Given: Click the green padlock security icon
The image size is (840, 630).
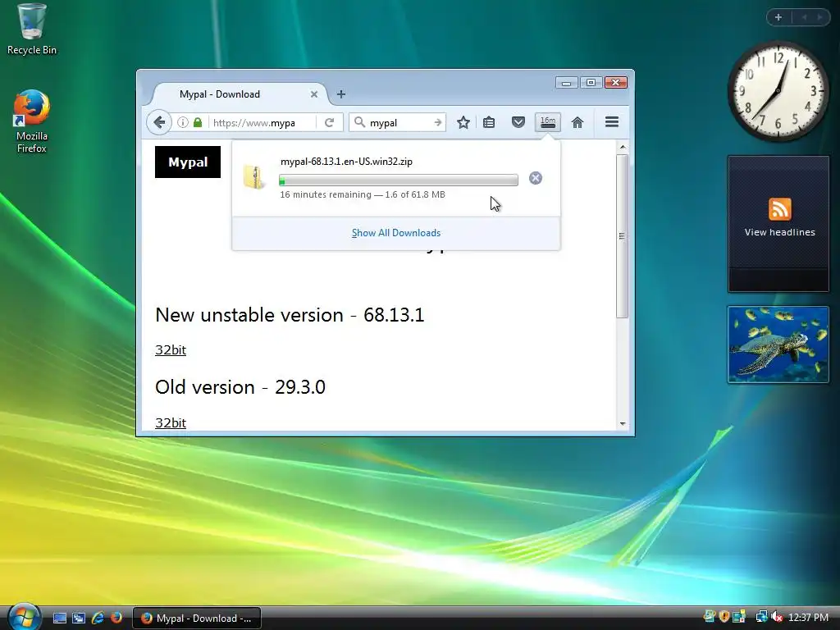Looking at the screenshot, I should (x=198, y=123).
